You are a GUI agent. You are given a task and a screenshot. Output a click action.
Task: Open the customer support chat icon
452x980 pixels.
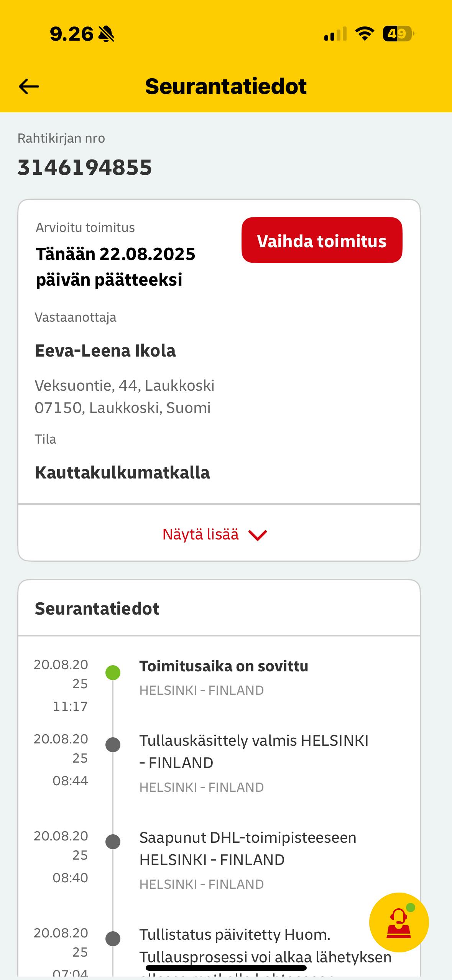pyautogui.click(x=399, y=922)
